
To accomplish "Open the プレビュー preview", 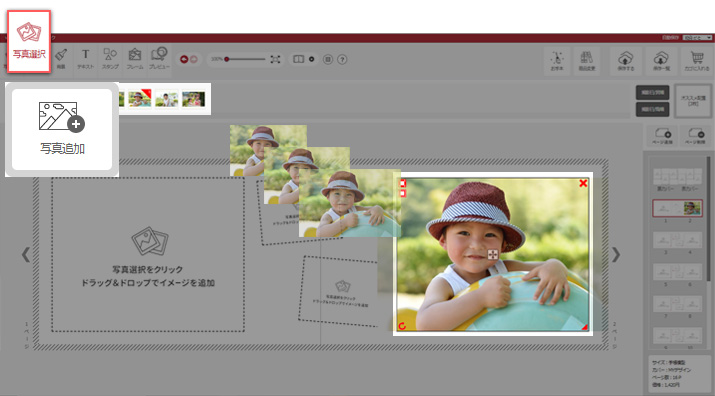I will pos(159,59).
